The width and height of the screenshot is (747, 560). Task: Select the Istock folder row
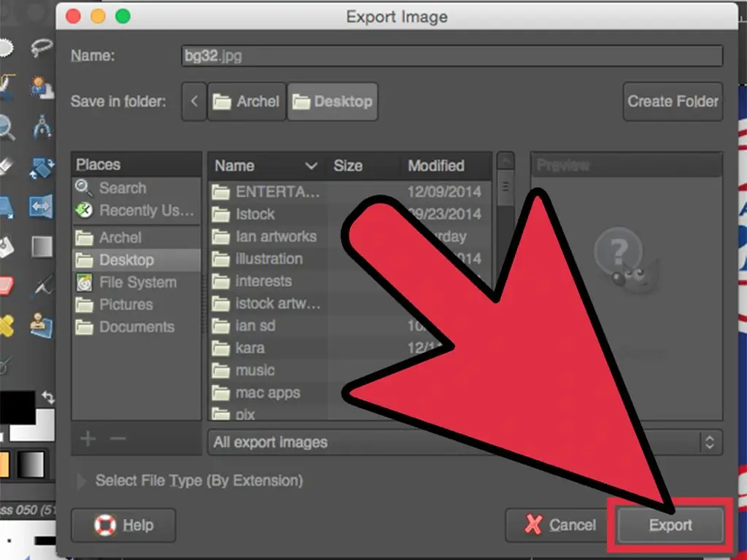349,214
